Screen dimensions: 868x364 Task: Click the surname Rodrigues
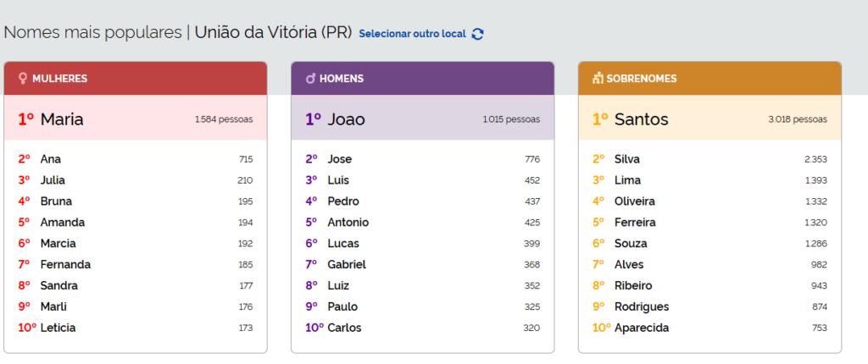(642, 306)
